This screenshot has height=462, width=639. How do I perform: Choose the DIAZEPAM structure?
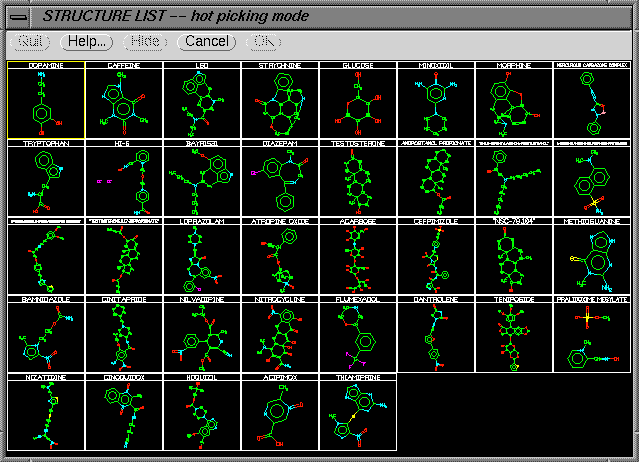pyautogui.click(x=279, y=181)
